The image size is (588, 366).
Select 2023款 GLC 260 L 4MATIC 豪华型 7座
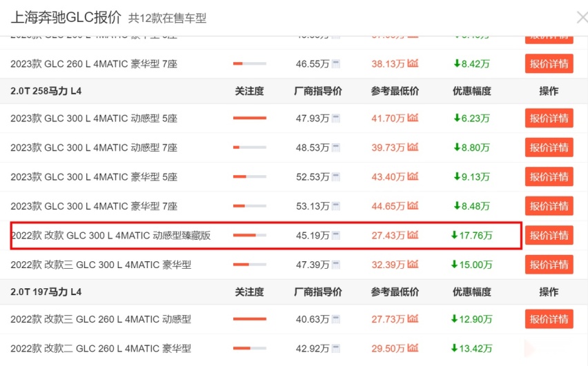pyautogui.click(x=94, y=64)
